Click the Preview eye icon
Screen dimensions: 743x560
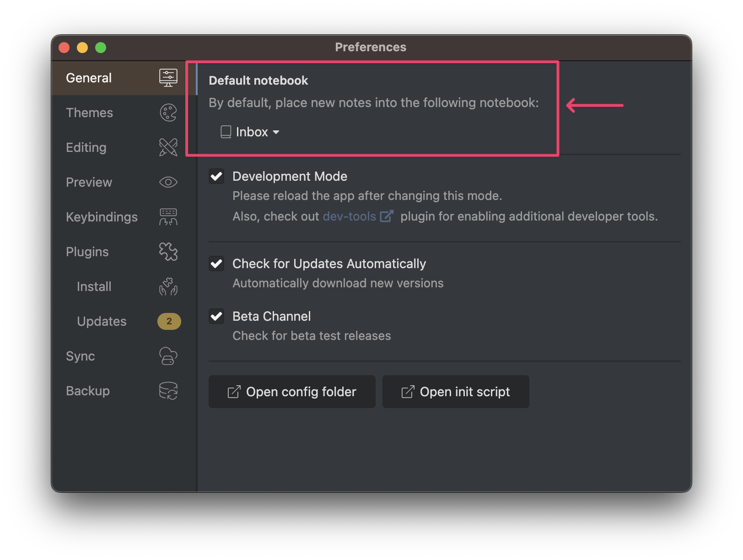click(x=168, y=182)
